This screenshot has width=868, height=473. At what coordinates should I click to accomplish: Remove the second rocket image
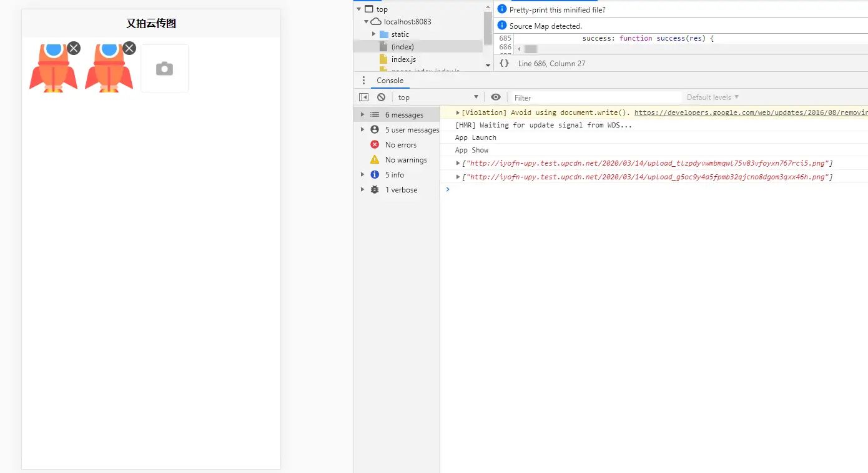coord(129,48)
